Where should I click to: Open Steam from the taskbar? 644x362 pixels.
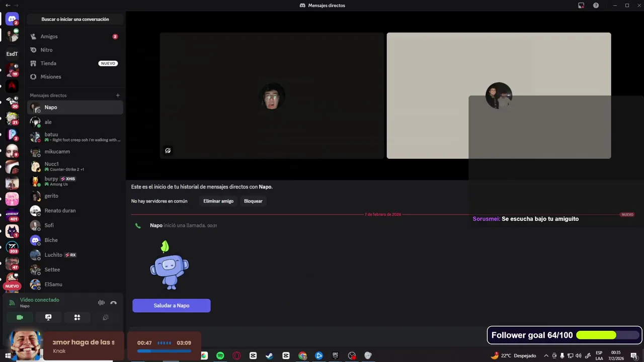coord(270,355)
